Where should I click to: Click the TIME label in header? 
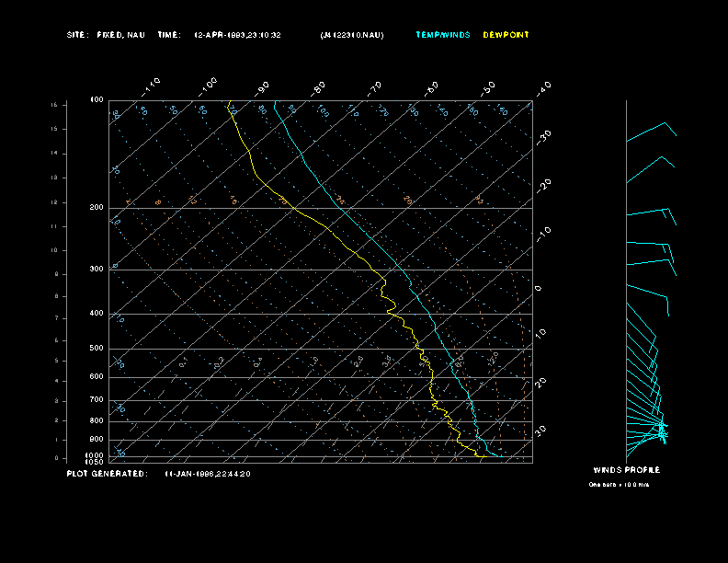[169, 35]
